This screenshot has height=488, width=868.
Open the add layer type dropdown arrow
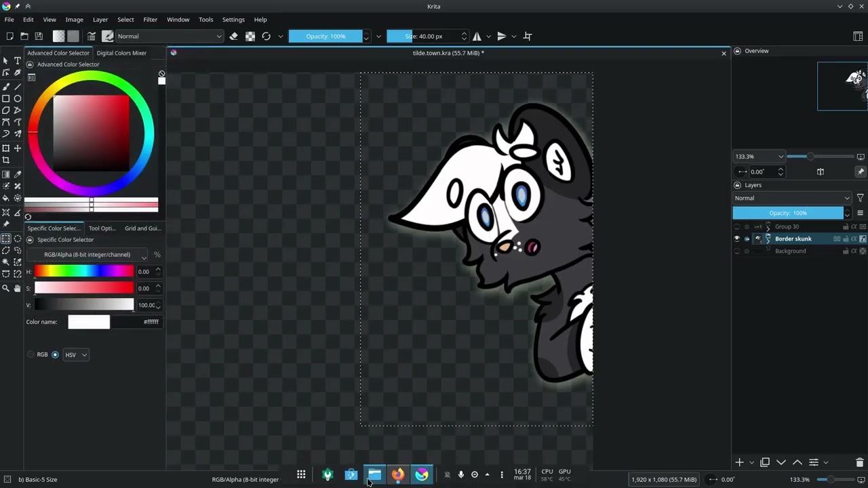(751, 463)
